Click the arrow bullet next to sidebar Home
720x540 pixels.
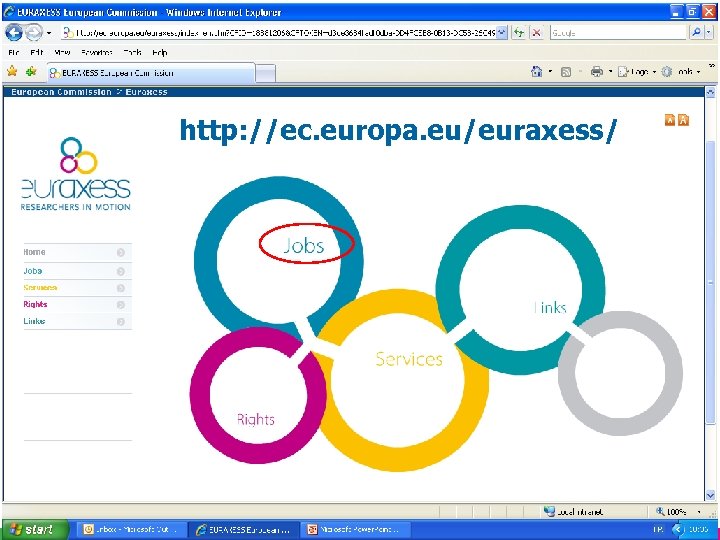coord(121,252)
